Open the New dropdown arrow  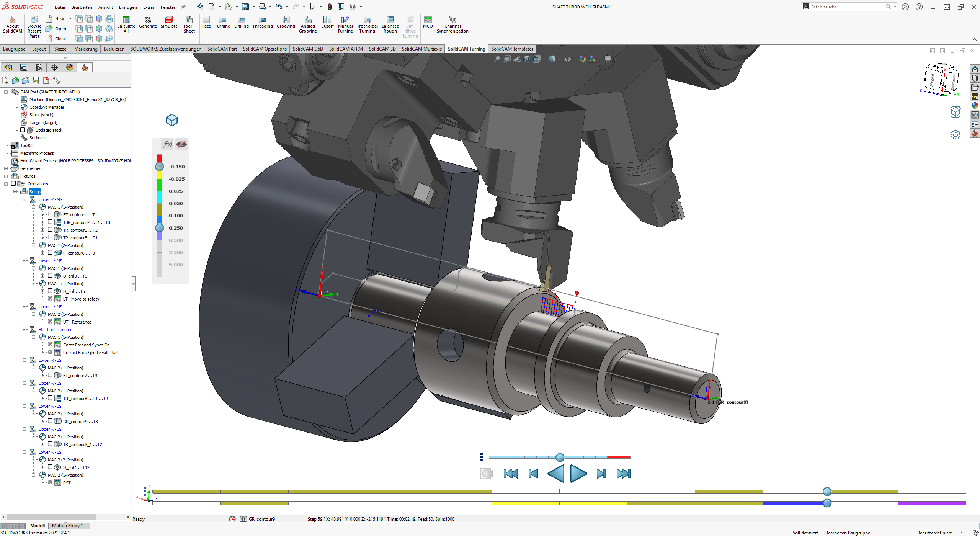pos(70,19)
